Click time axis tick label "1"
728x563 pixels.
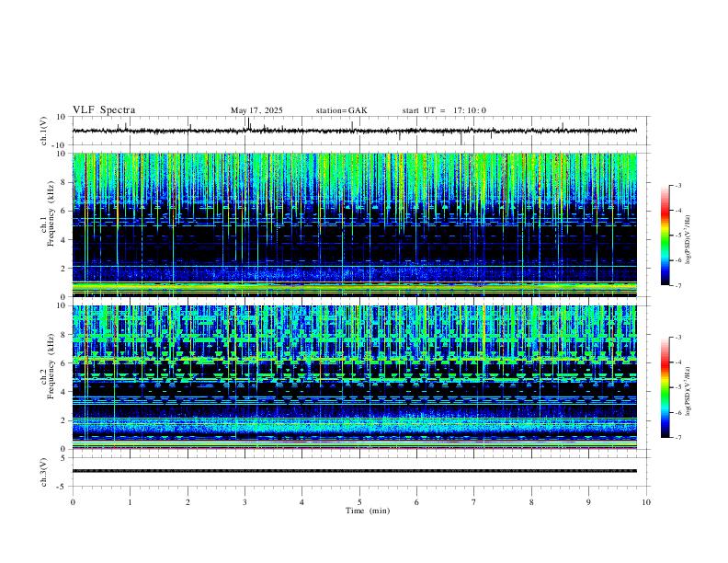click(x=130, y=502)
